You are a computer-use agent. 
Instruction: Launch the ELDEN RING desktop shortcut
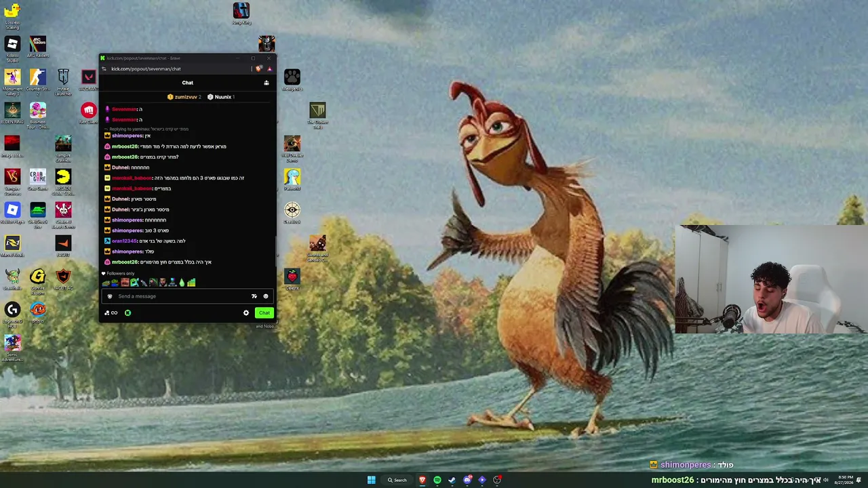click(x=12, y=113)
